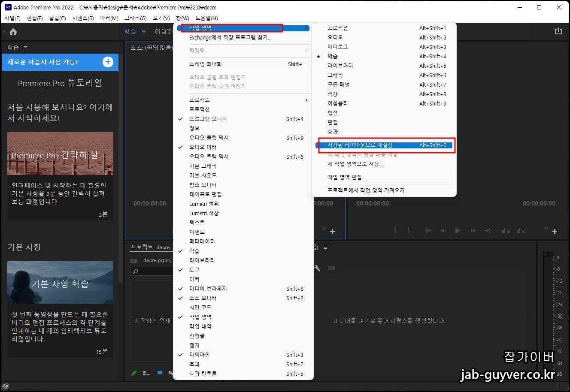Show Source Monitor overflow controls chevron
This screenshot has height=392, width=570.
pos(324,229)
